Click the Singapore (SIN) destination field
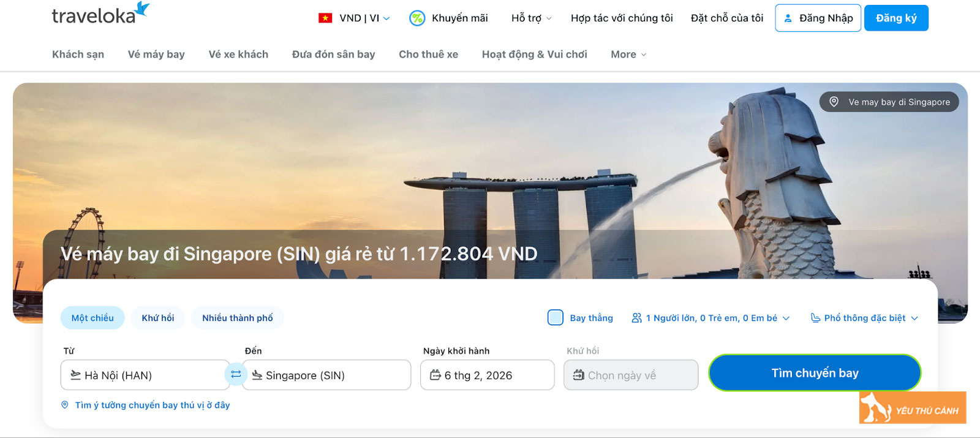The height and width of the screenshot is (438, 980). pos(326,375)
